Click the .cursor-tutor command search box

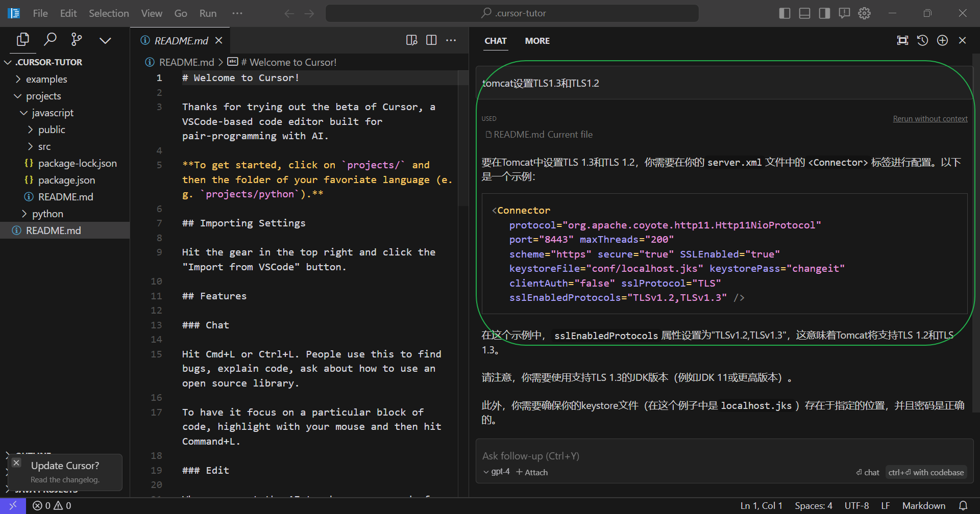[x=512, y=13]
